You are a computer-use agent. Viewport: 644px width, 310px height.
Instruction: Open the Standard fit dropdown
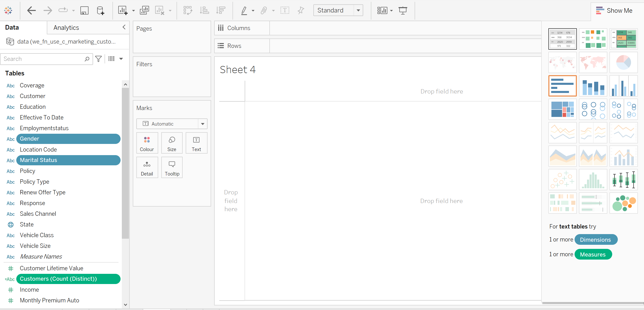point(358,10)
